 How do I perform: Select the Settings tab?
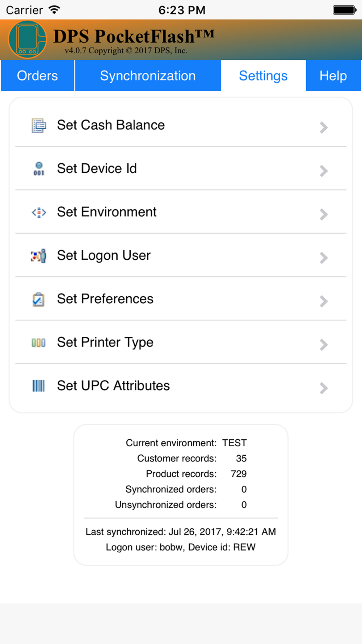264,76
